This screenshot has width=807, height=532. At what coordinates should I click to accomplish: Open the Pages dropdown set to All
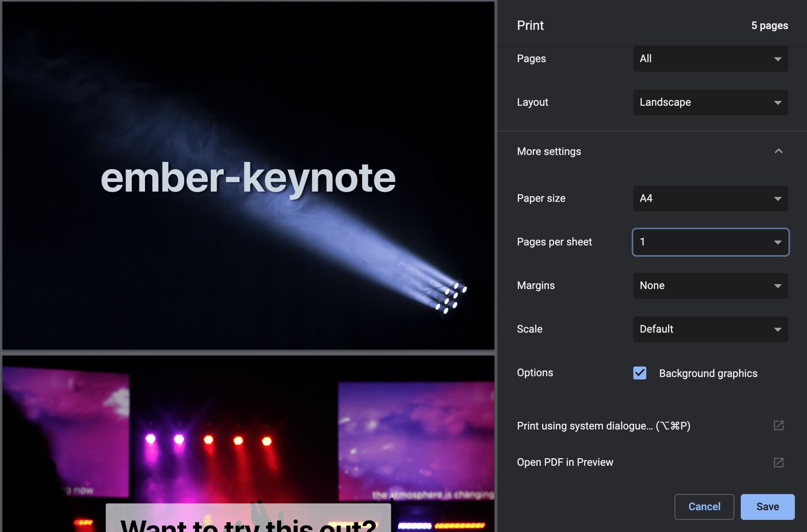(x=710, y=59)
